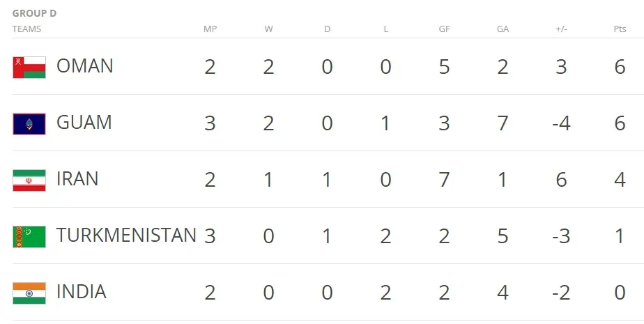Click Iran's goal difference value

tap(561, 180)
